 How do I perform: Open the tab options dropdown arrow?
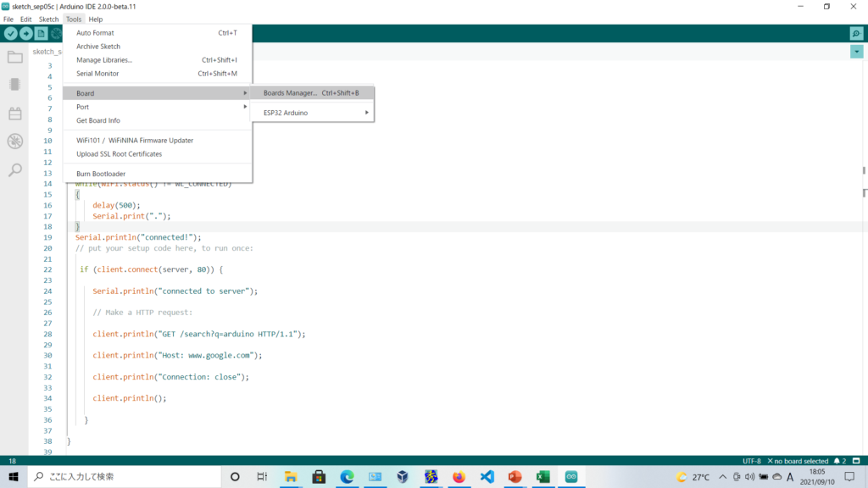coord(856,52)
